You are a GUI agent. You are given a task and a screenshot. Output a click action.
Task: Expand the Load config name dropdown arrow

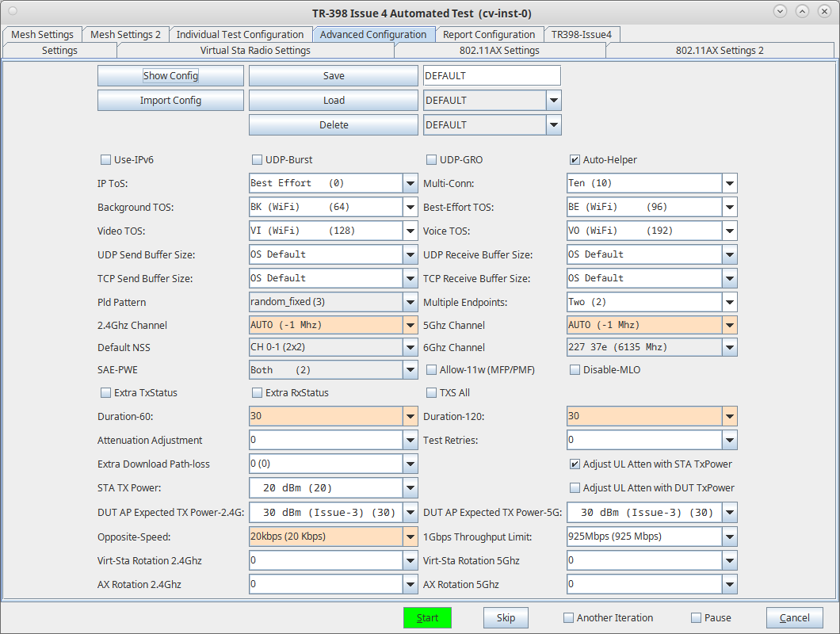click(x=554, y=100)
